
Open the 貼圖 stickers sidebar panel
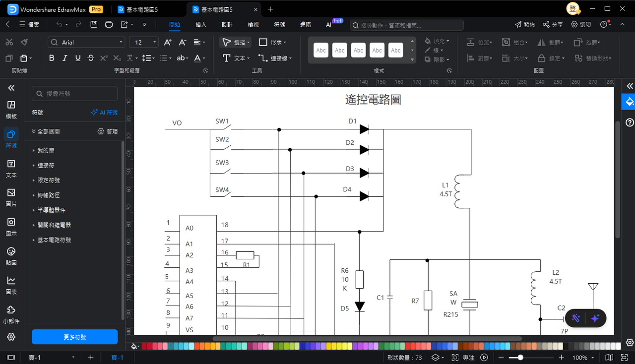11,256
